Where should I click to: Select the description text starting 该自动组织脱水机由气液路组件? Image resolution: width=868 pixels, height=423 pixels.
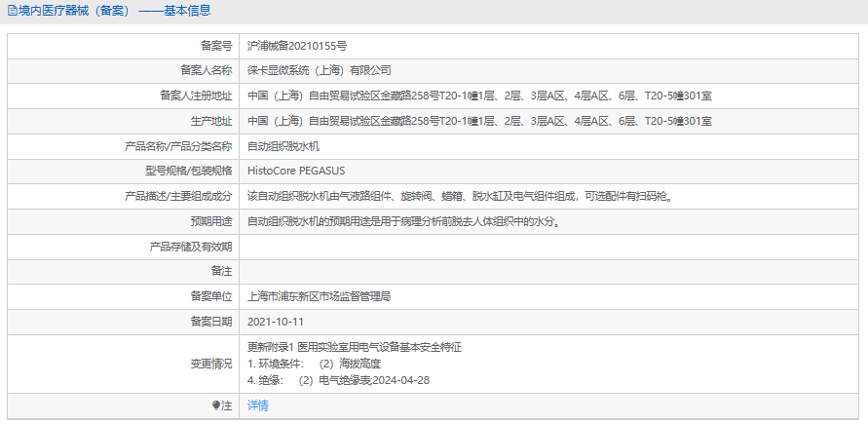(x=463, y=197)
